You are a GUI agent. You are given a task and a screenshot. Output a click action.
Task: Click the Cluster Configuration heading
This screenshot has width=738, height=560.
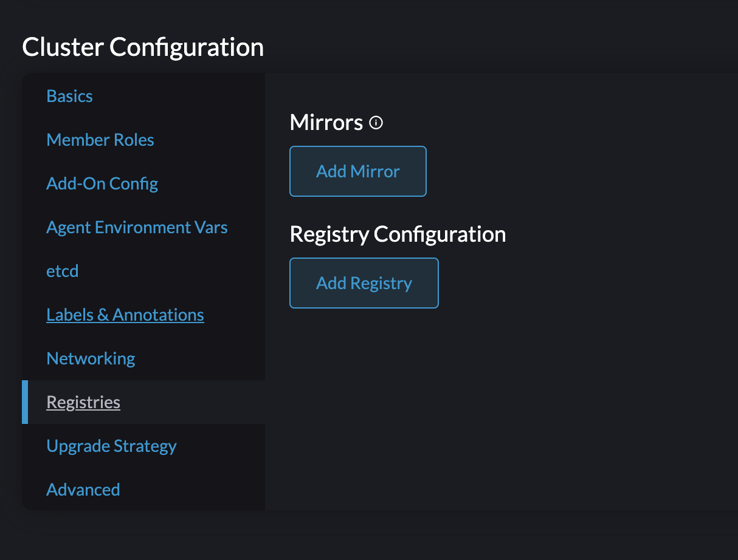click(143, 47)
